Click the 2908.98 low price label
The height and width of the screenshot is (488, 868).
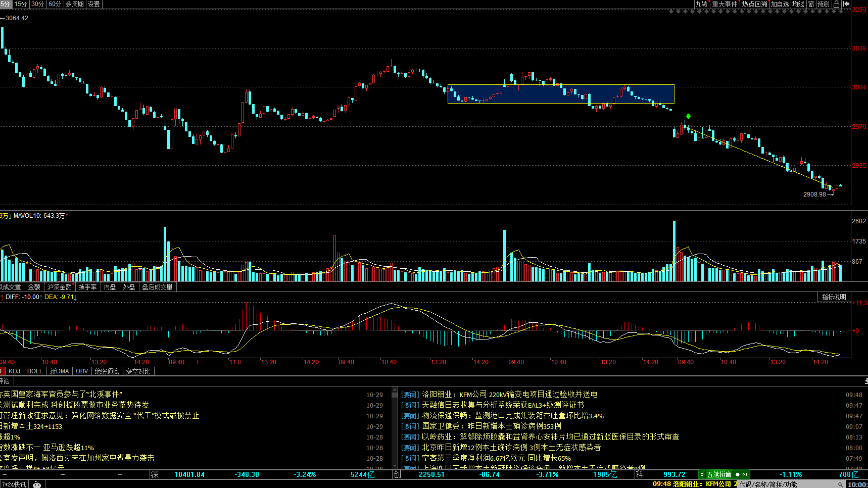(814, 194)
